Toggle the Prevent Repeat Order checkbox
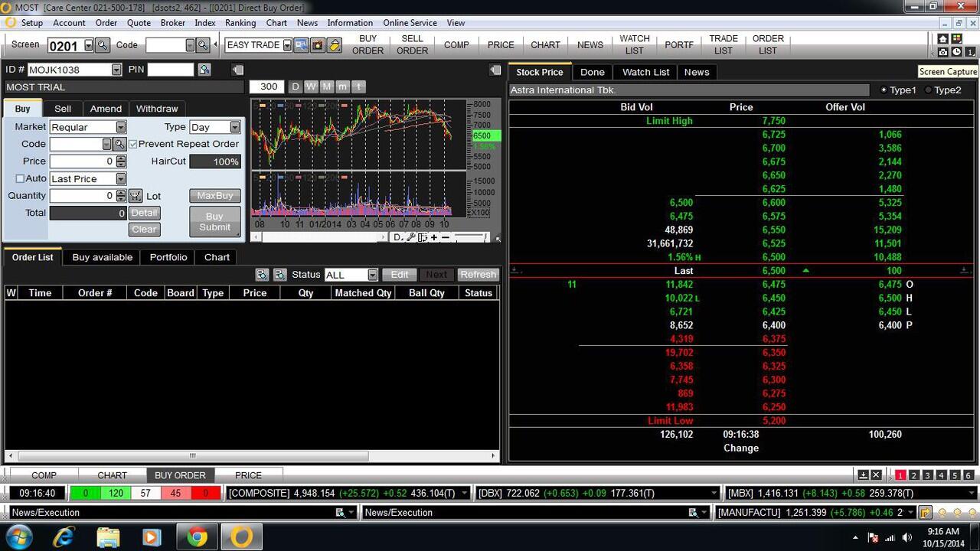The height and width of the screenshot is (551, 980). pyautogui.click(x=133, y=144)
